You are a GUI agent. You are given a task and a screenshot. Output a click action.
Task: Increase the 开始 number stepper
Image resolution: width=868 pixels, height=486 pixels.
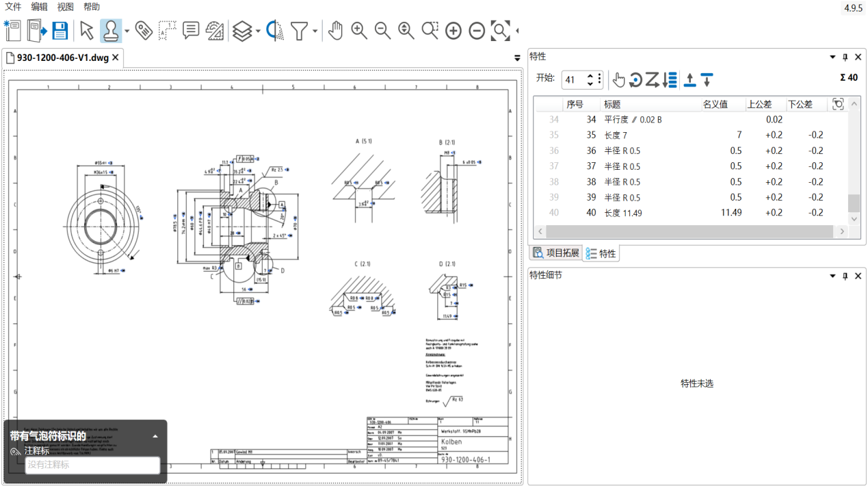point(590,75)
